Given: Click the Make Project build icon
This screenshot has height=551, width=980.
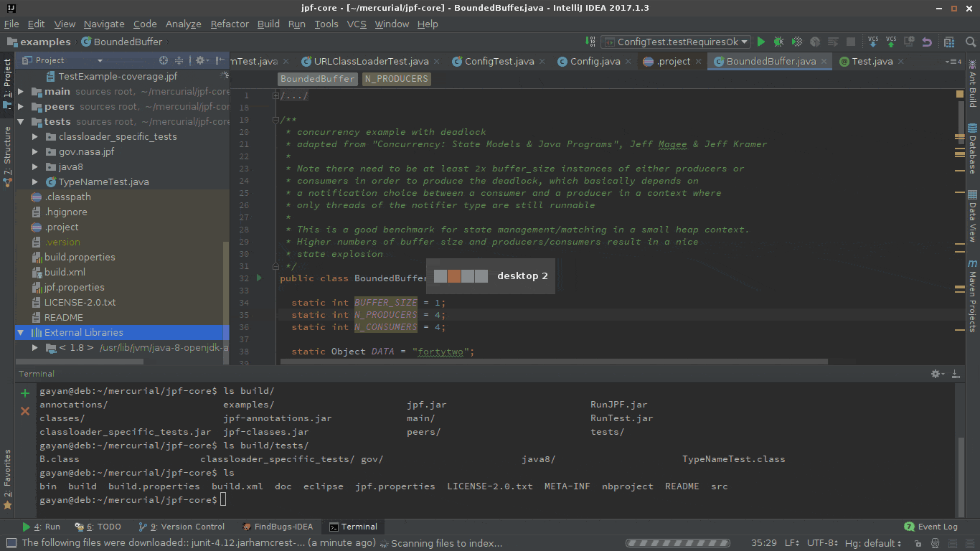Looking at the screenshot, I should pos(590,42).
